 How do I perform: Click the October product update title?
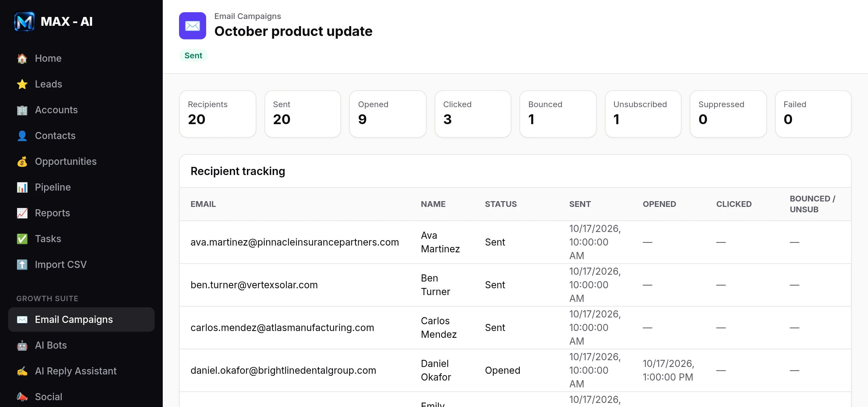click(x=293, y=31)
